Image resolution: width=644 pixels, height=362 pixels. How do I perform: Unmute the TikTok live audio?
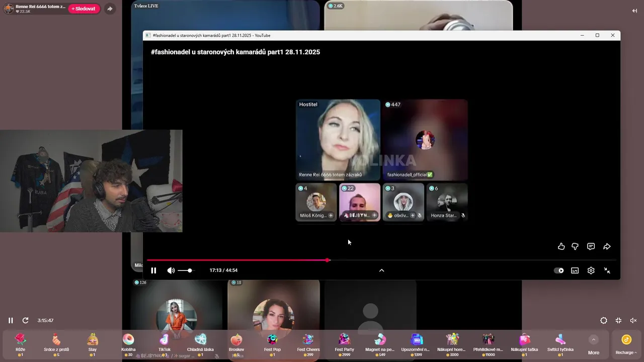[633, 320]
